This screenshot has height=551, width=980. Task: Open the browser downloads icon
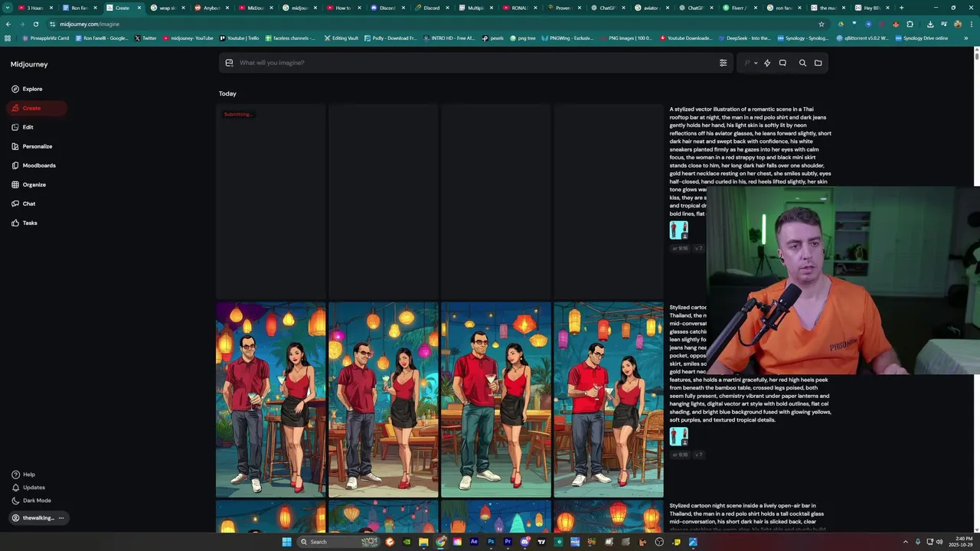pyautogui.click(x=930, y=24)
